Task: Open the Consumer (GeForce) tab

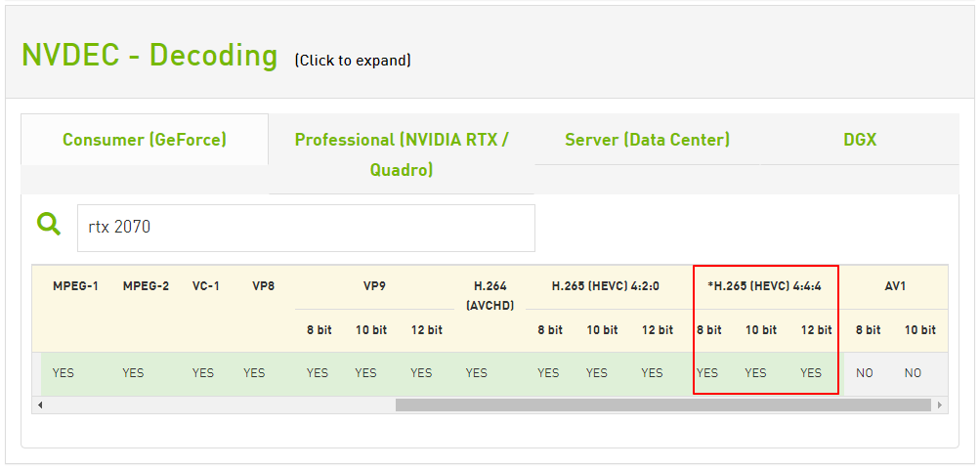Action: 145,140
